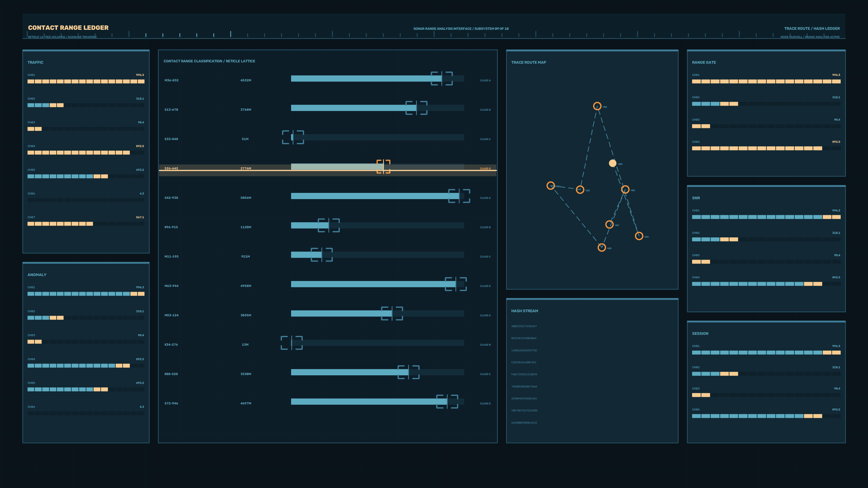Click the reticle bracket on the S33-848 bar
The image size is (868, 488).
click(293, 137)
